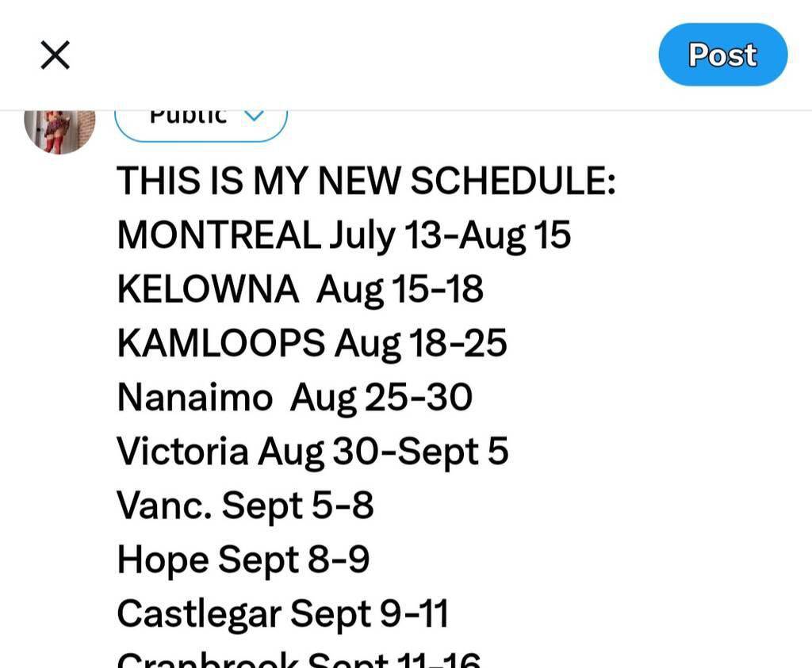Click the 'Aug 30-Sept 5' date text

(x=383, y=451)
